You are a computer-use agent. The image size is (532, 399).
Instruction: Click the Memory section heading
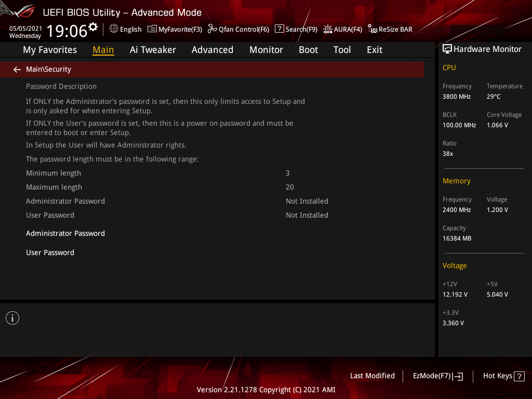456,181
